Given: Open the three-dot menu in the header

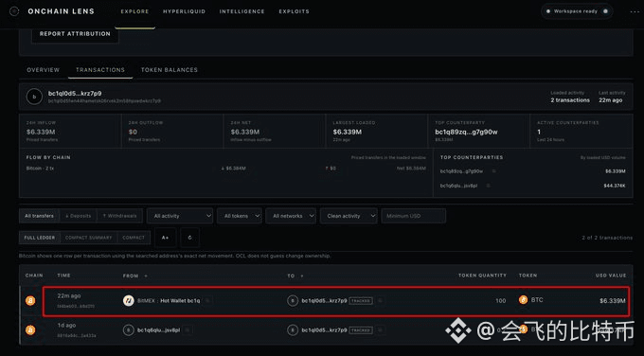Looking at the screenshot, I should tap(635, 11).
